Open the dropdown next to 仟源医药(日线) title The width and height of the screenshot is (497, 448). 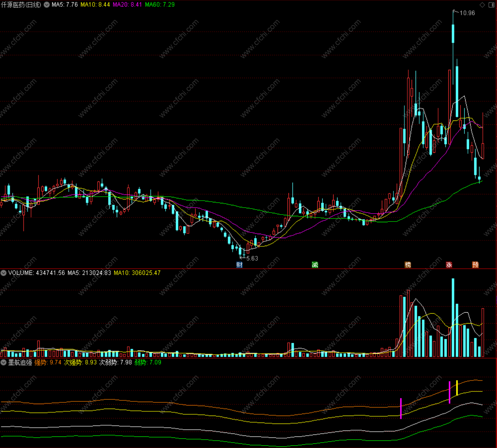(x=47, y=5)
